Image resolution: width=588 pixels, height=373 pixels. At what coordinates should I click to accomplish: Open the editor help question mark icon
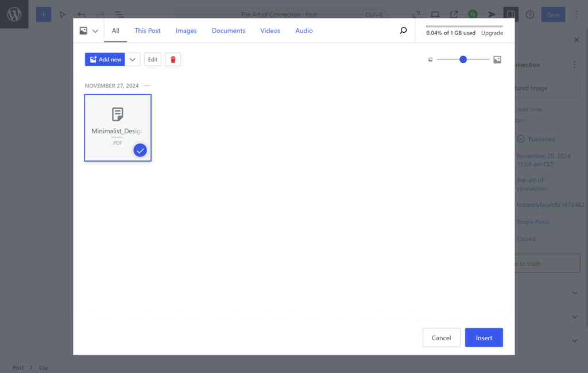tap(529, 14)
